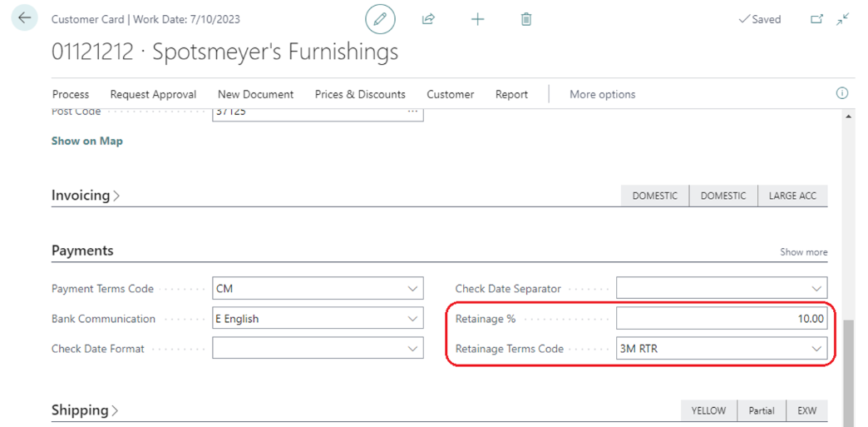Viewport: 868px width, 427px height.
Task: Open the Report menu
Action: tap(511, 94)
